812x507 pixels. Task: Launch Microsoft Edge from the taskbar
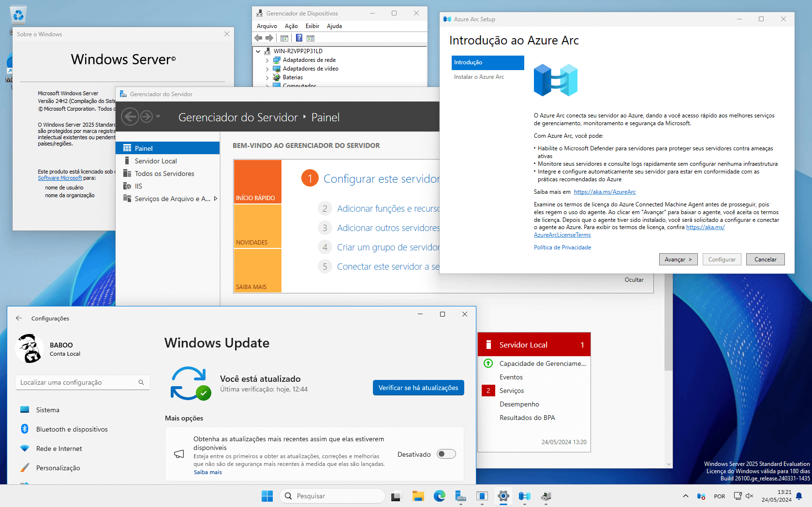(x=439, y=496)
